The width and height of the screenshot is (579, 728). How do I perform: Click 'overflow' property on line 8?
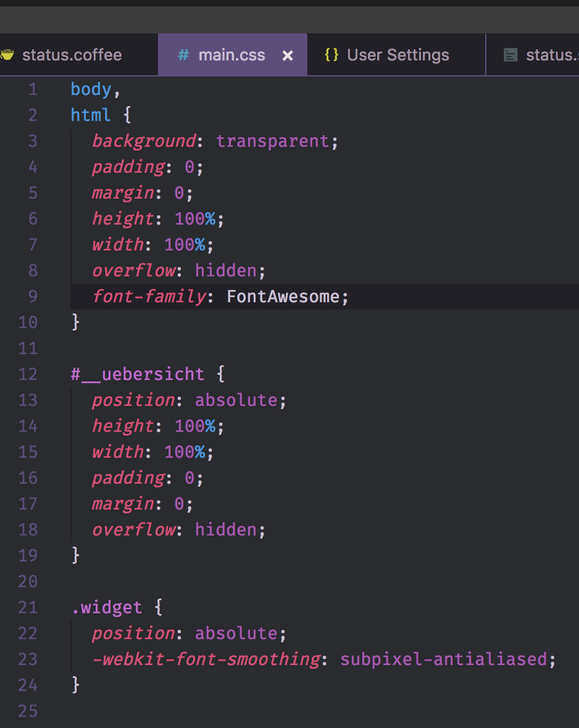(x=134, y=270)
